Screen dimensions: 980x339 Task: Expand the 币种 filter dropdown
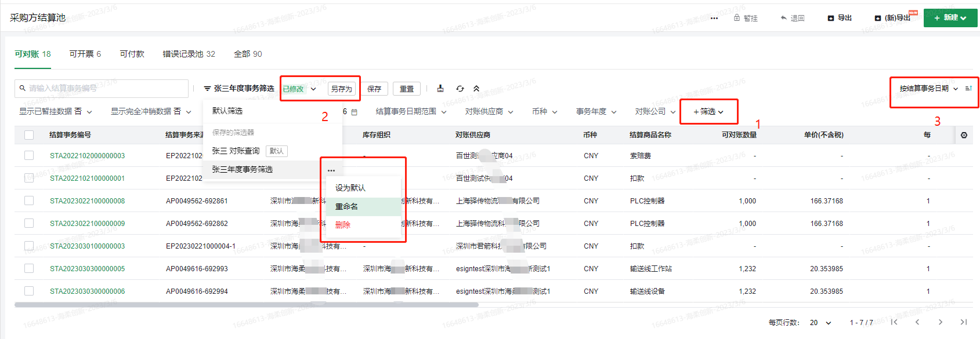(x=545, y=111)
